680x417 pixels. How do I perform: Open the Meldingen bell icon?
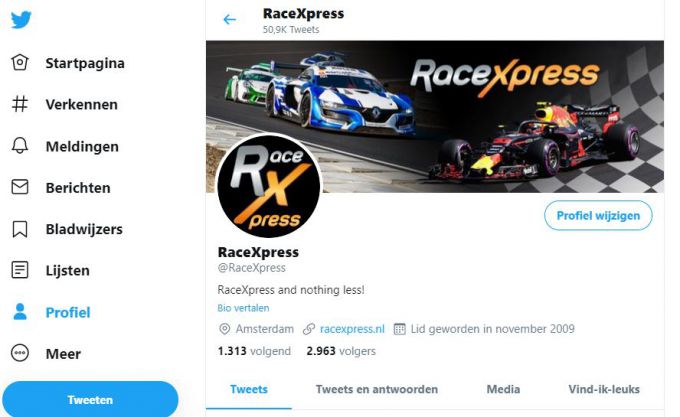click(20, 146)
